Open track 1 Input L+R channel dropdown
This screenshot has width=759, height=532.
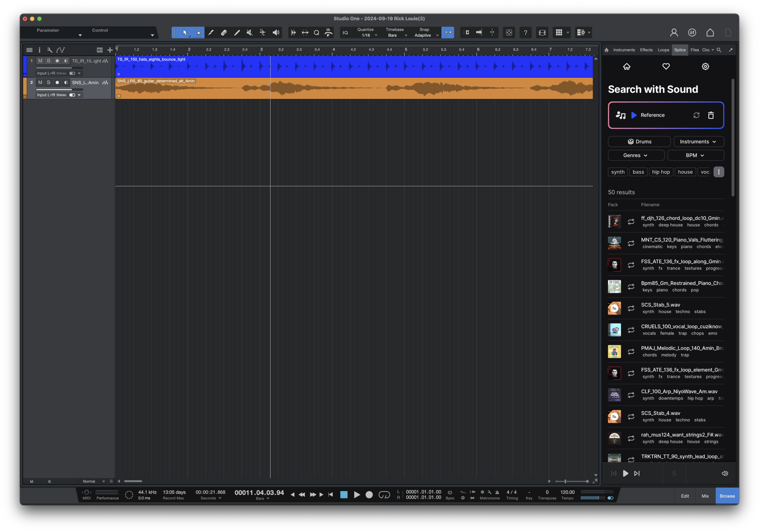[79, 73]
